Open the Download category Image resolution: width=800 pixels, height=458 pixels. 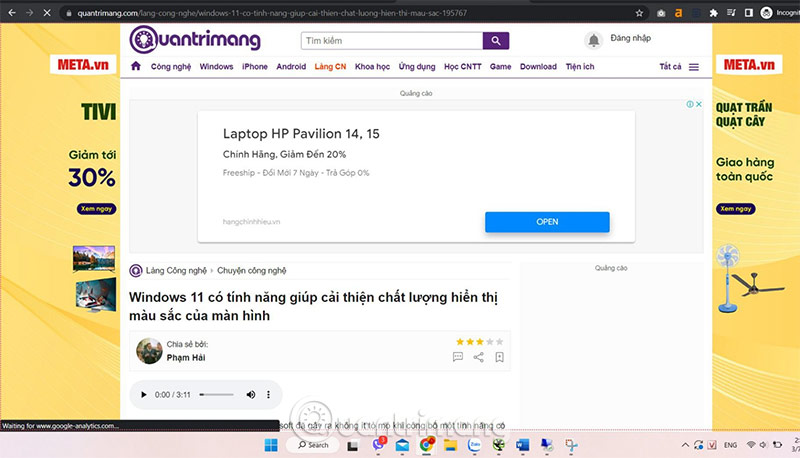click(x=538, y=66)
